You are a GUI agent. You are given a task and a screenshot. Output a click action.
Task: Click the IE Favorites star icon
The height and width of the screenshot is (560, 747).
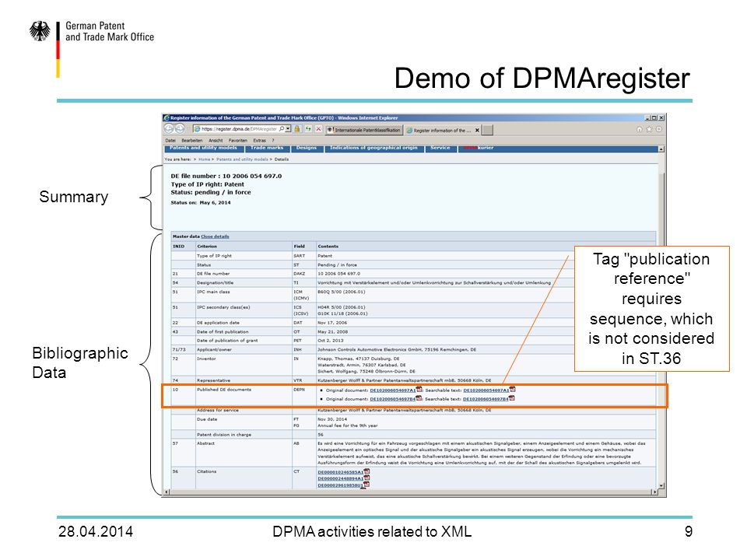[x=649, y=129]
